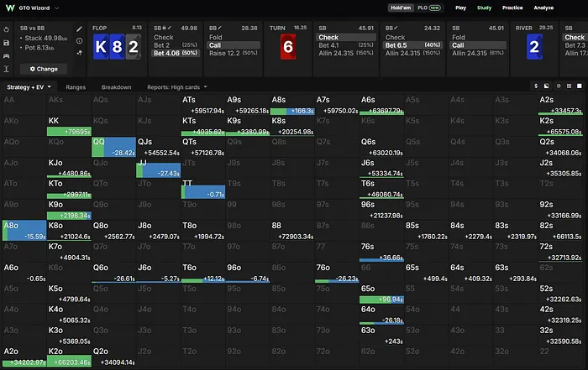The image size is (588, 370).
Task: Click the 8 flop card
Action: click(x=117, y=47)
